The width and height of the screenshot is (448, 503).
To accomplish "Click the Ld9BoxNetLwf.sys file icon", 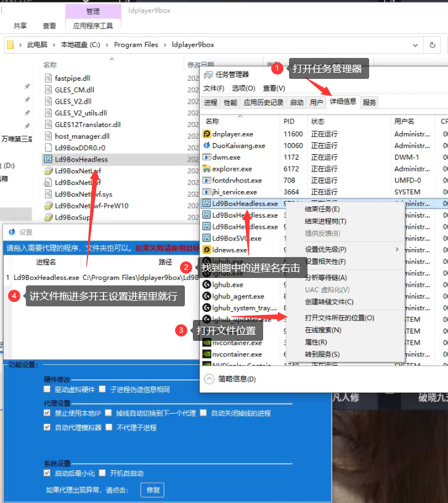I will coord(49,194).
